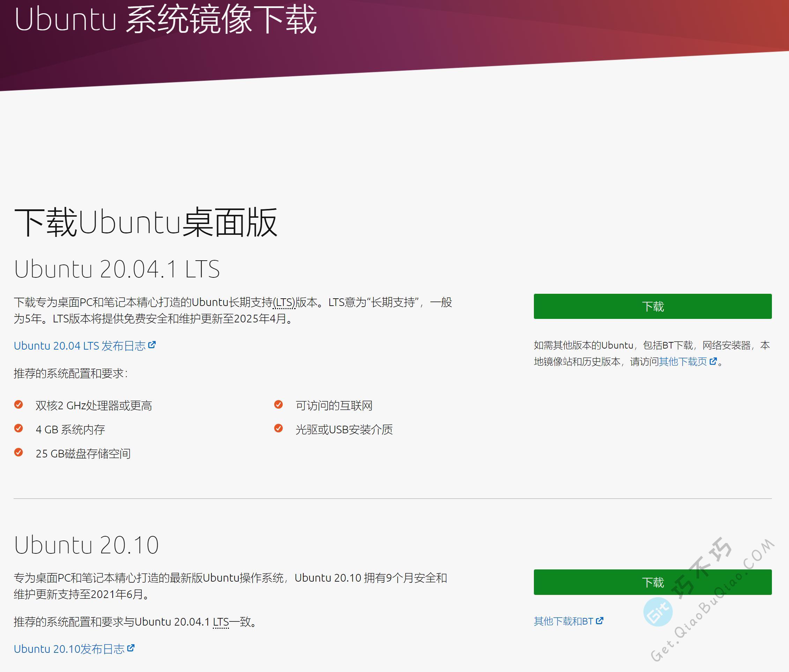Open Ubuntu 20.04 LTS 发布日志 link
Image resolution: width=789 pixels, height=672 pixels.
pos(80,345)
